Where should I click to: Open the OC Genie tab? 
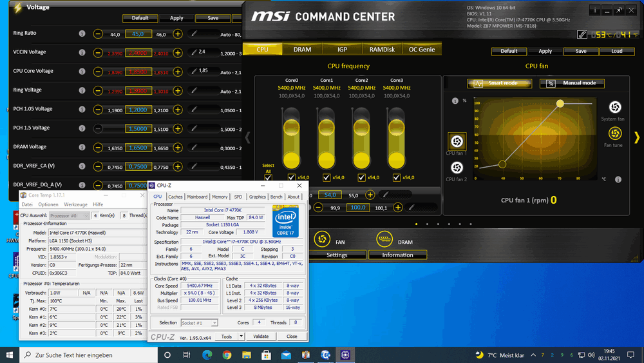click(422, 50)
